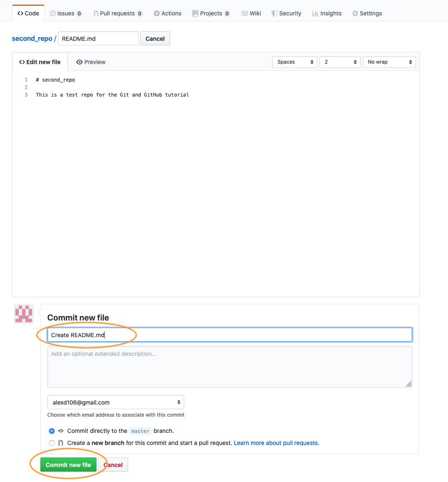Follow Learn more about pull requests link
The width and height of the screenshot is (448, 482).
pos(276,443)
